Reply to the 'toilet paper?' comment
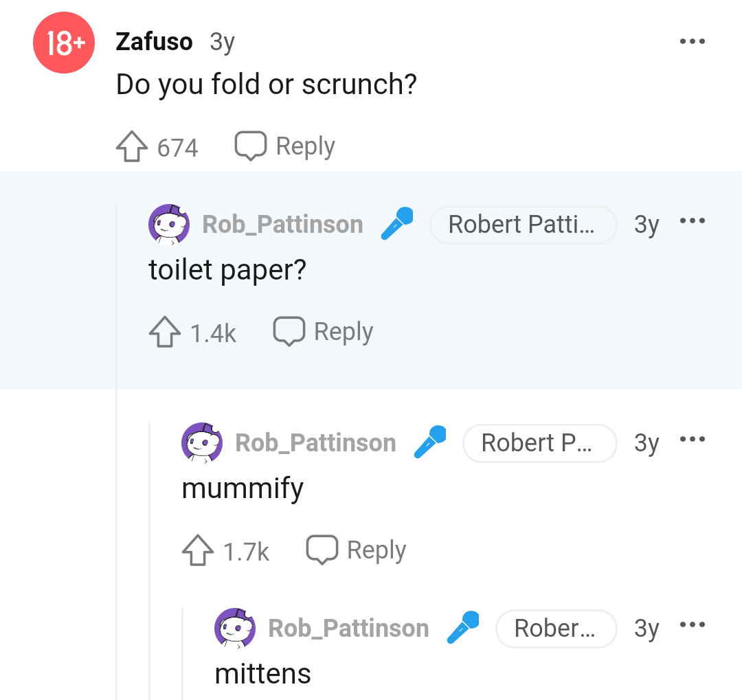742x700 pixels. 323,332
